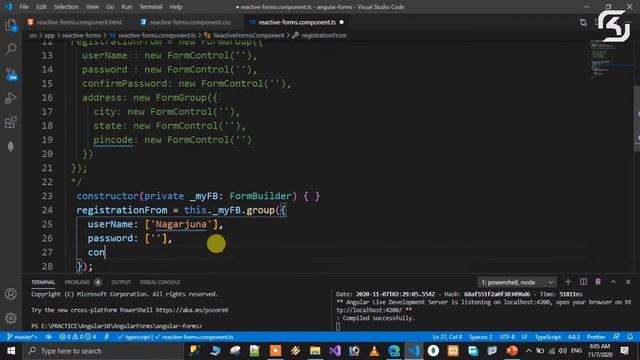Open the Accounts icon in activity bar
Image resolution: width=640 pixels, height=360 pixels.
pyautogui.click(x=11, y=294)
